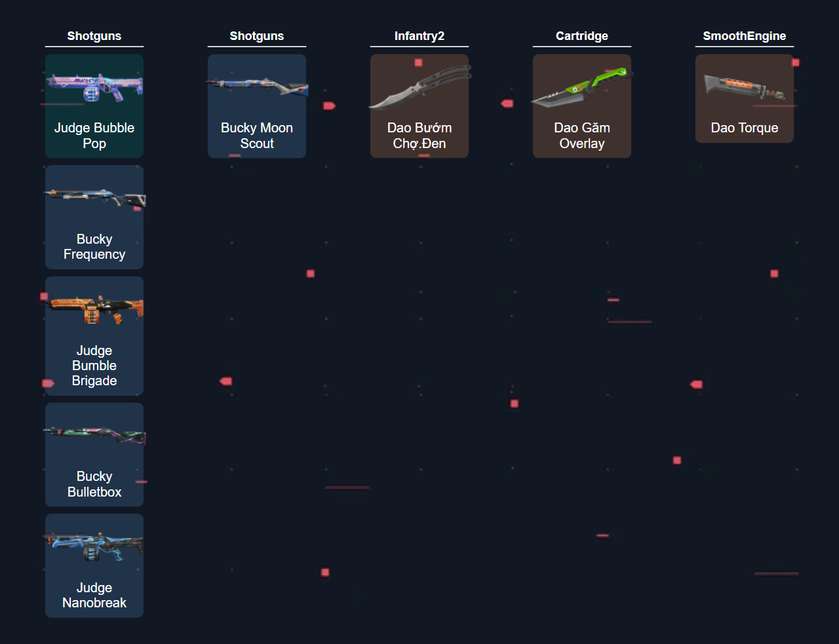This screenshot has width=839, height=644.
Task: Select the green Overlay knife image
Action: [x=581, y=87]
